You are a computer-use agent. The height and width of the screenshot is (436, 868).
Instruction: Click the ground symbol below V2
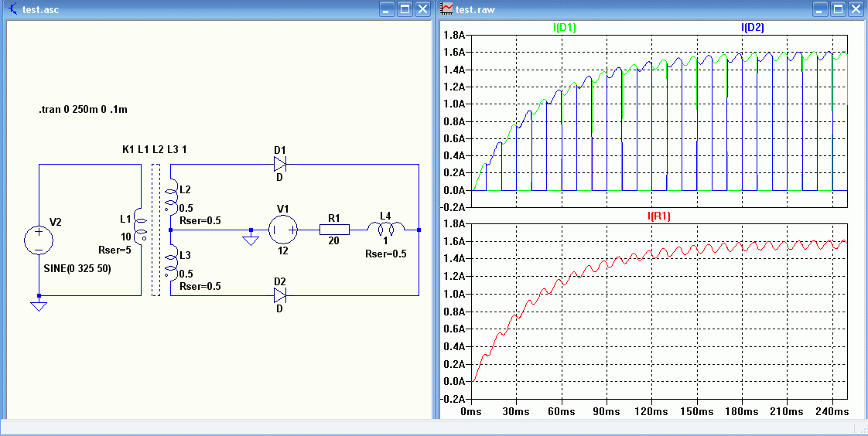39,306
